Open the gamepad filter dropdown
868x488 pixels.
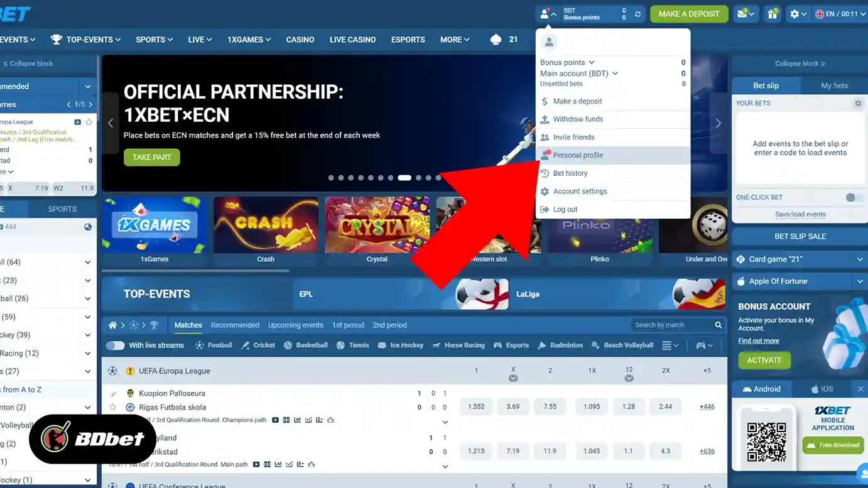click(705, 345)
